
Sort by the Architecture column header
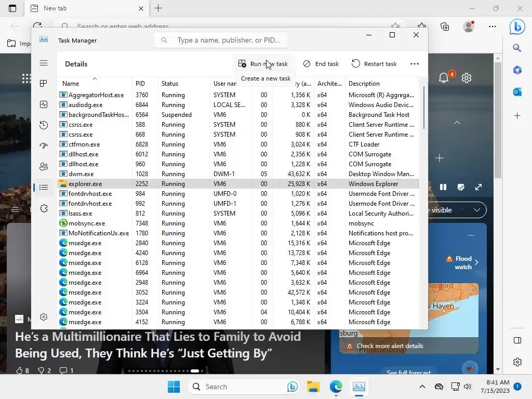(x=329, y=84)
